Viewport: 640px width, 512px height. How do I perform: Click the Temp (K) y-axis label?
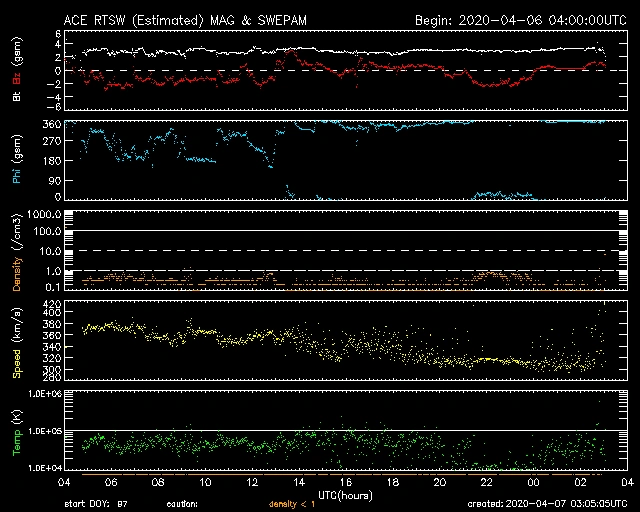(x=15, y=431)
